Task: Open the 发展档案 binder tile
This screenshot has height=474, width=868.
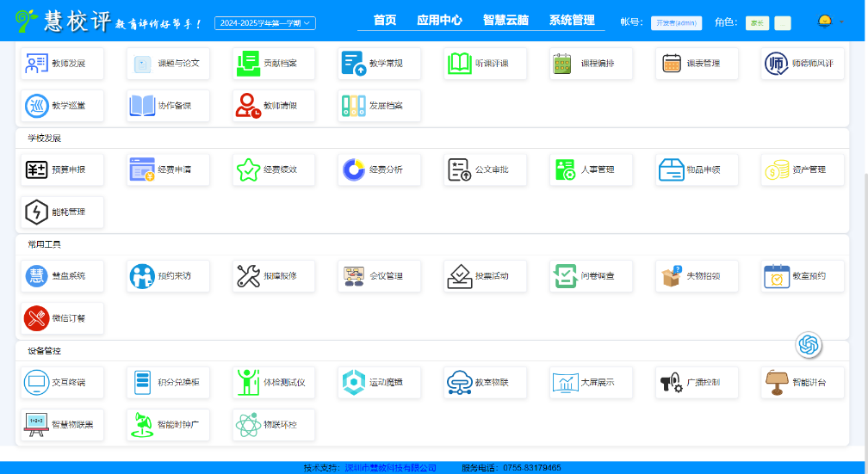Action: (x=379, y=106)
